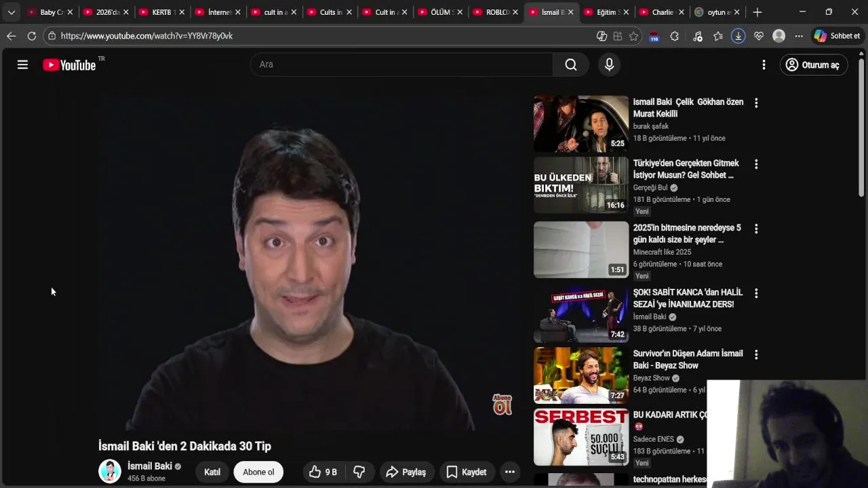Open YouTube settings three-dot menu
The image size is (868, 488).
point(764,64)
